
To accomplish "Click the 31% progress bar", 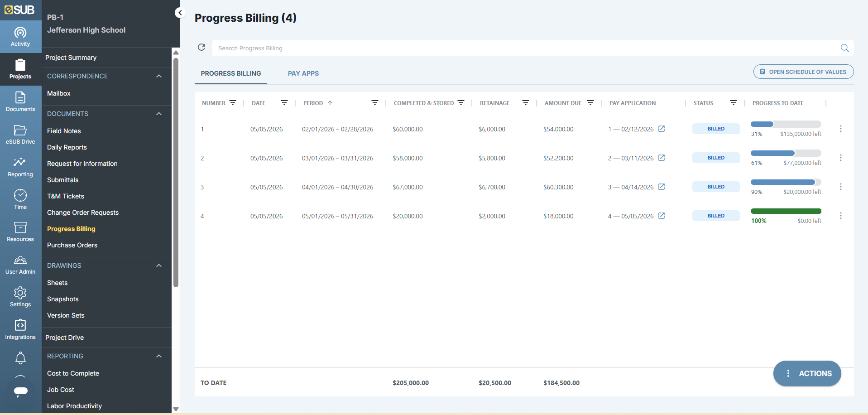I will pyautogui.click(x=786, y=124).
